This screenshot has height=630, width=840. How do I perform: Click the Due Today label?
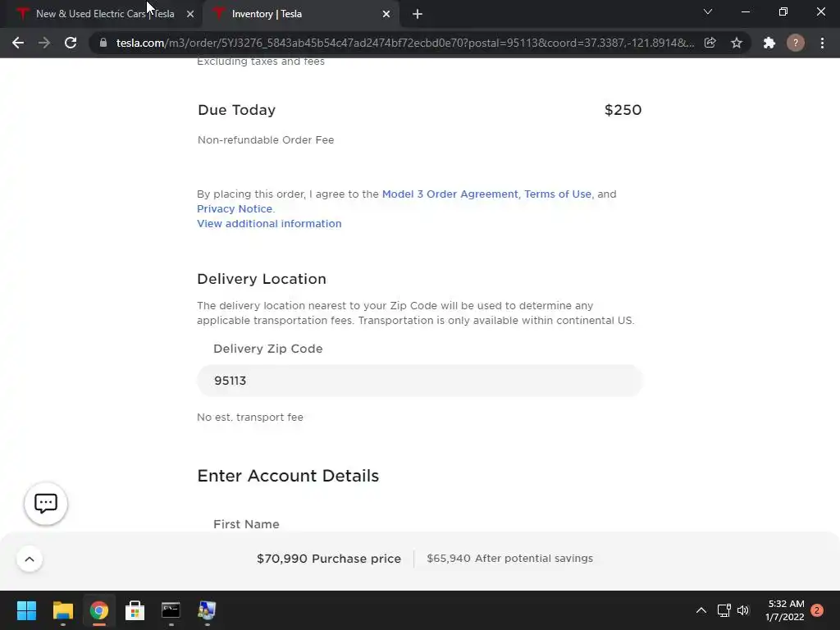click(x=237, y=110)
